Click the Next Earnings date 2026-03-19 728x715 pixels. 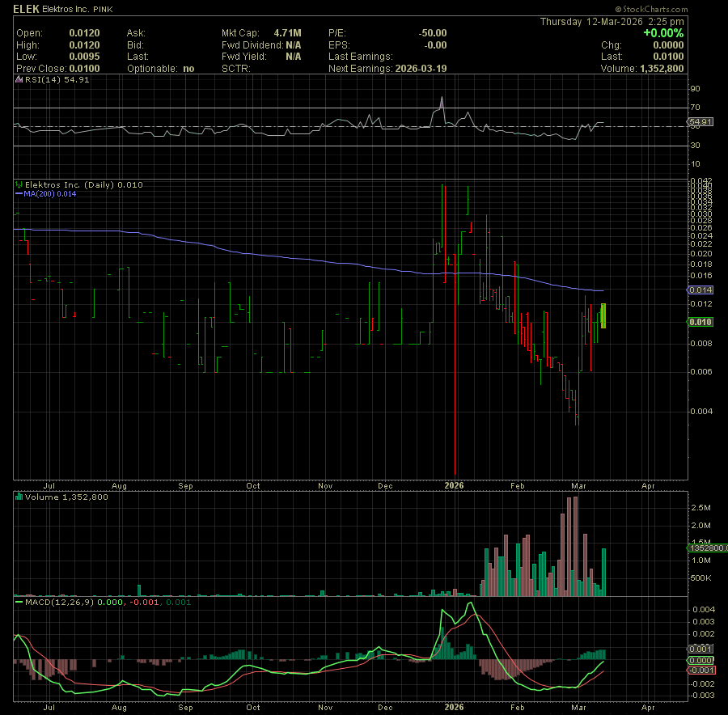[x=421, y=69]
